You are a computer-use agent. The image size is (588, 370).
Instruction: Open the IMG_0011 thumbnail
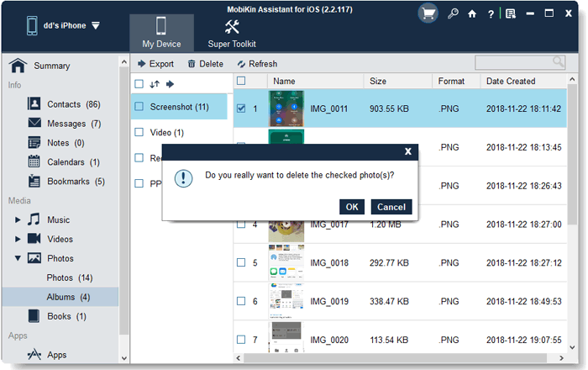(286, 108)
